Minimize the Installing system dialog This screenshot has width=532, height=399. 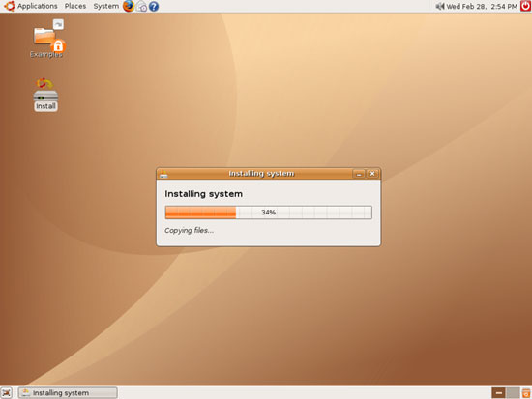point(359,174)
